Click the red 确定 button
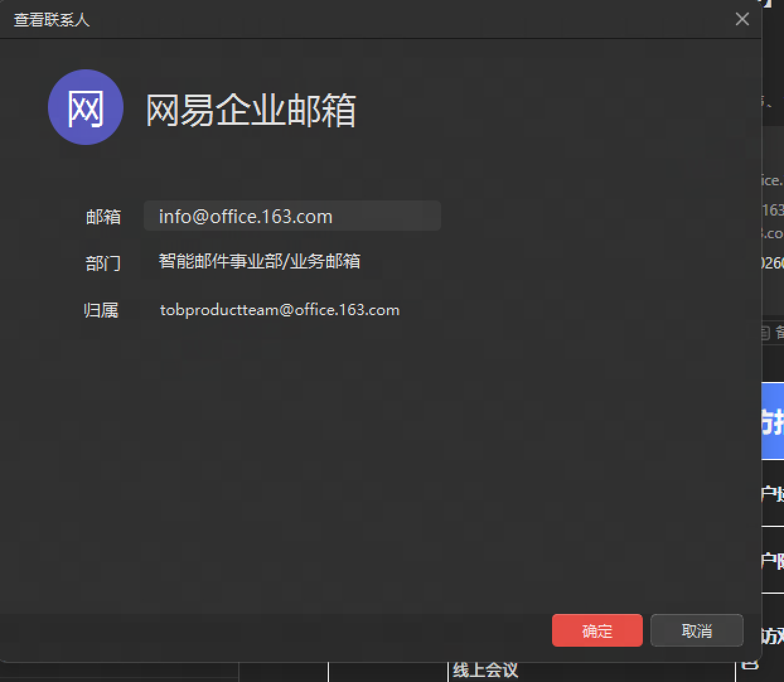 point(597,630)
